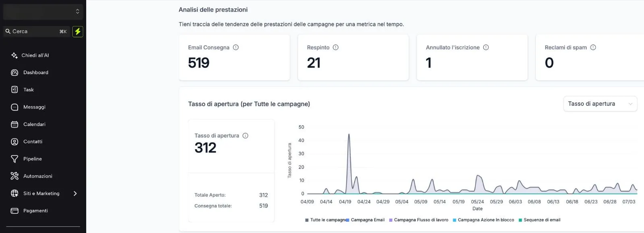
Task: Open the Tasso di apertura metric dropdown
Action: click(600, 104)
